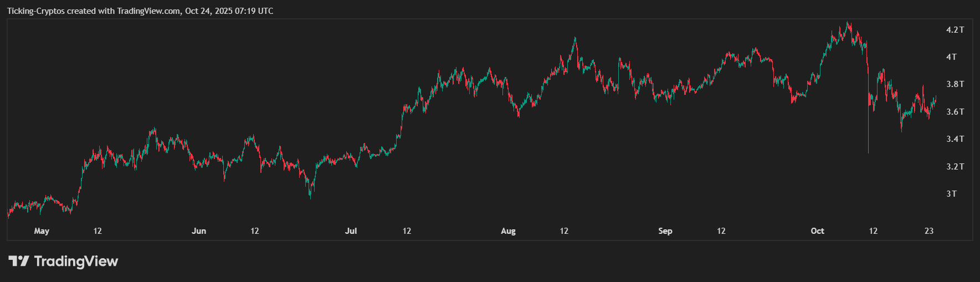Select the Jun label on time axis

pos(199,231)
